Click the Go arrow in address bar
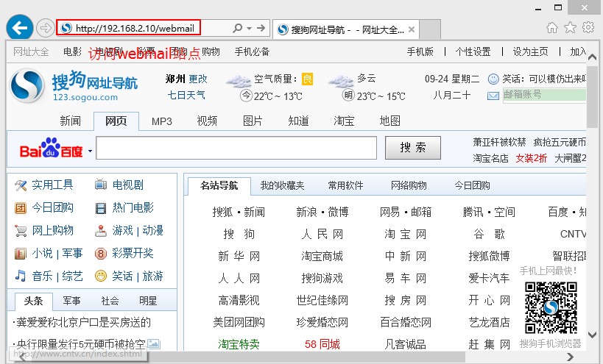The image size is (603, 364). [261, 28]
